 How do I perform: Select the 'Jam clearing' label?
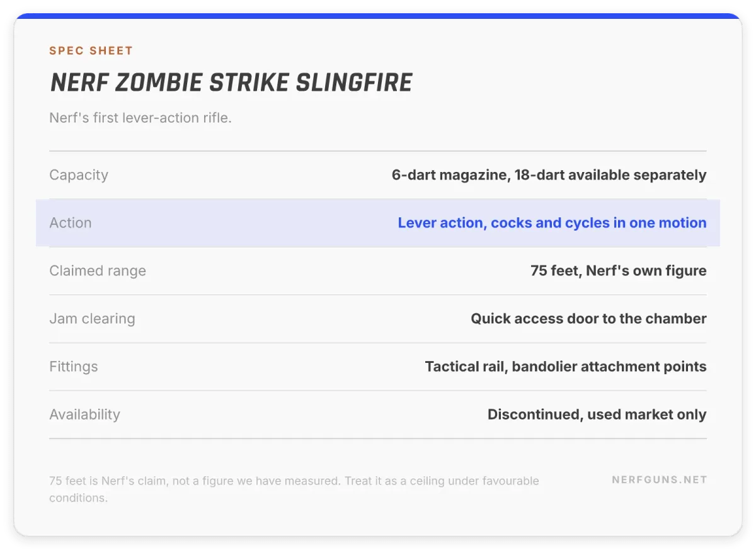(92, 319)
